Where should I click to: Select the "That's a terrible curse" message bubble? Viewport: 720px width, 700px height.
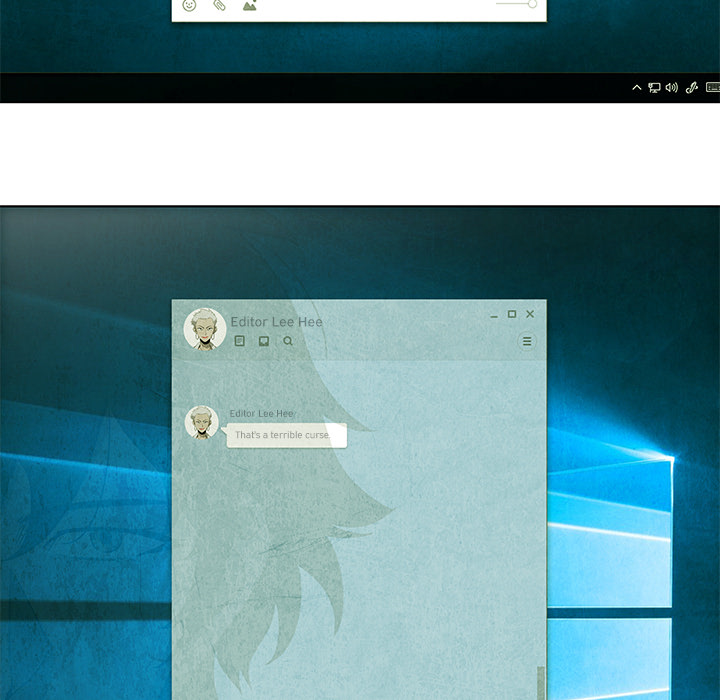click(286, 436)
